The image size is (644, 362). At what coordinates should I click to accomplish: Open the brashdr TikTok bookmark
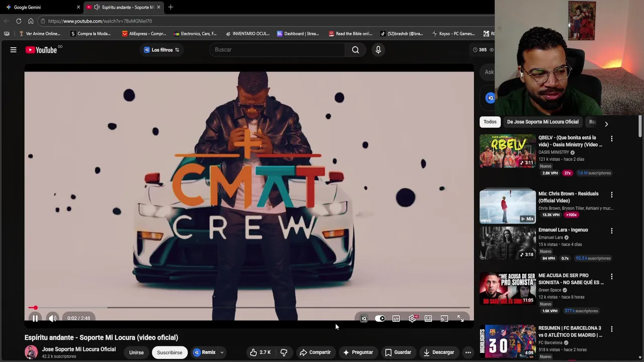tap(401, 34)
